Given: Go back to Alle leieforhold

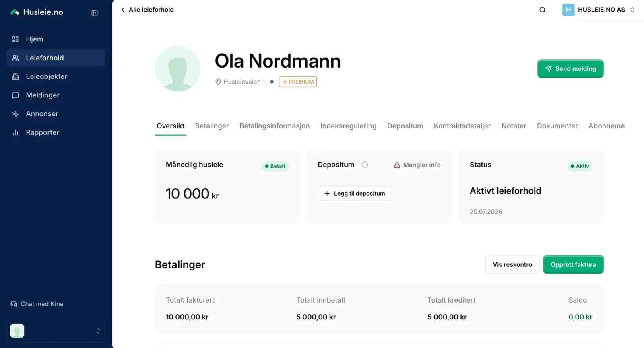Looking at the screenshot, I should coord(147,10).
